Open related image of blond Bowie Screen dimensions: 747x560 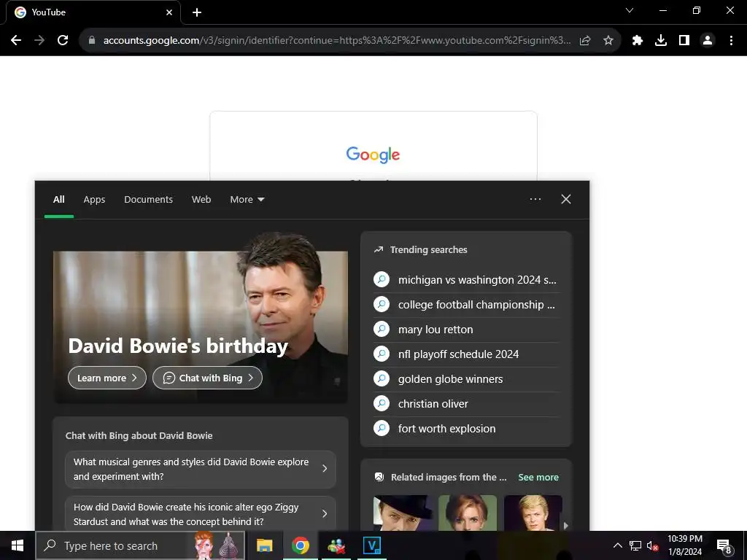pyautogui.click(x=533, y=513)
